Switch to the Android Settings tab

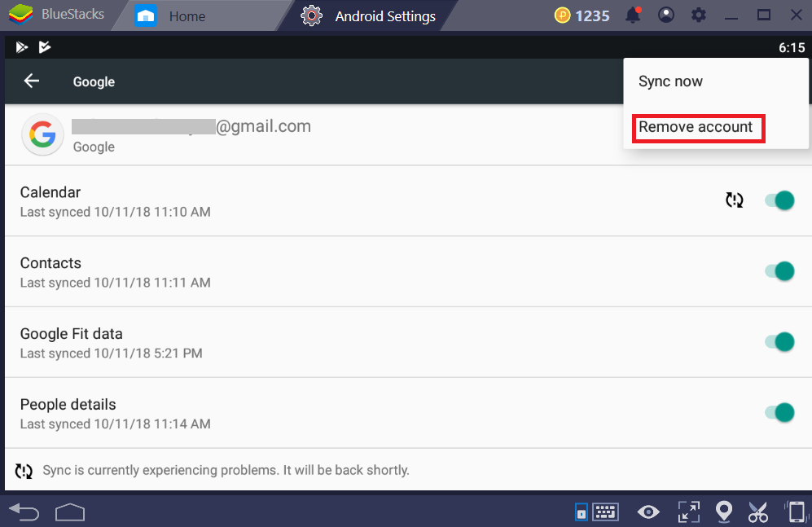coord(368,16)
